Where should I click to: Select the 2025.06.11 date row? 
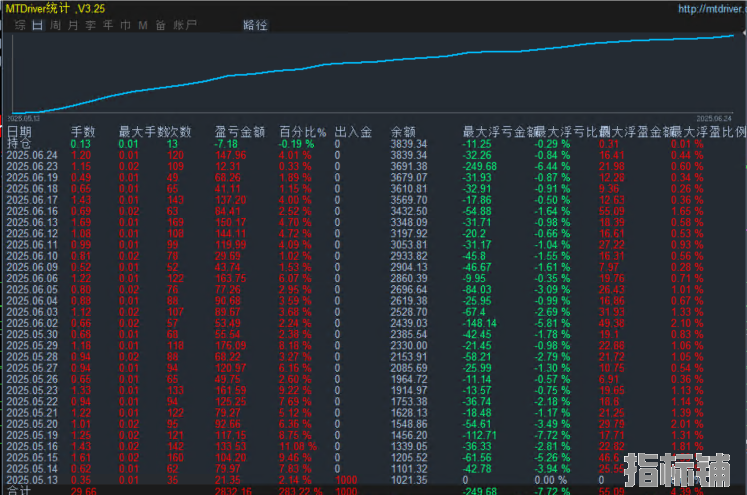[32, 245]
